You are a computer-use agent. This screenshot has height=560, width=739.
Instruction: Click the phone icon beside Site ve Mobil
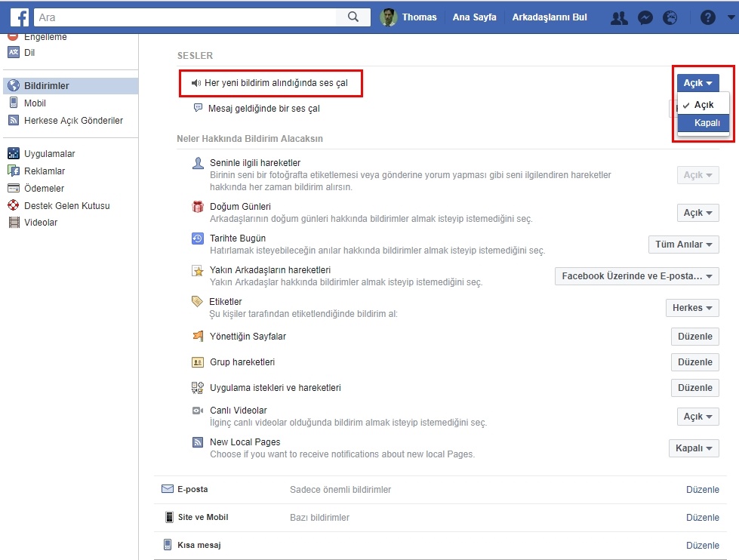click(169, 517)
